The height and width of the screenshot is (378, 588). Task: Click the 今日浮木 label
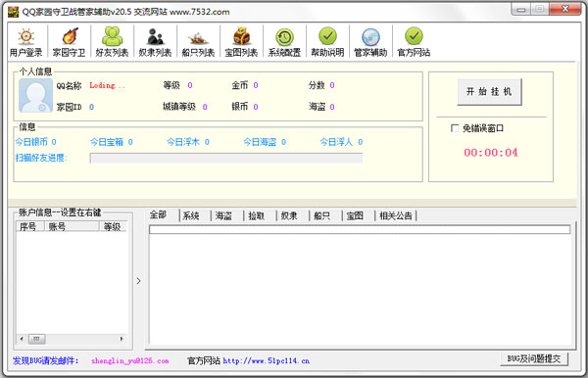(183, 142)
